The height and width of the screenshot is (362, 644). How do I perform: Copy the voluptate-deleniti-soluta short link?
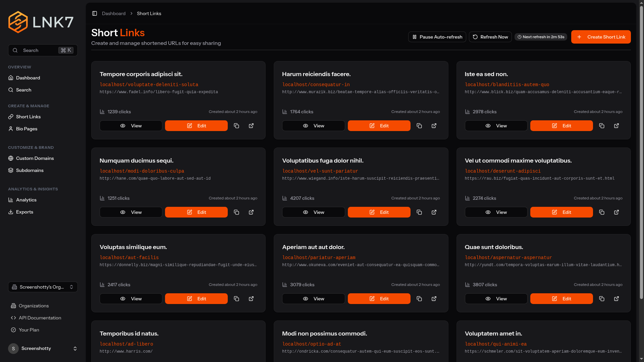(x=236, y=126)
